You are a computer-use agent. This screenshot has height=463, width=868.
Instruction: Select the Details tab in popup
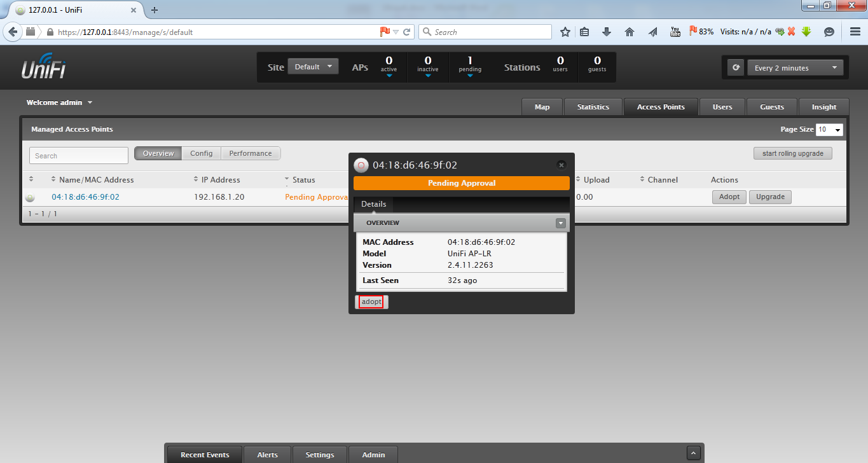click(x=373, y=204)
